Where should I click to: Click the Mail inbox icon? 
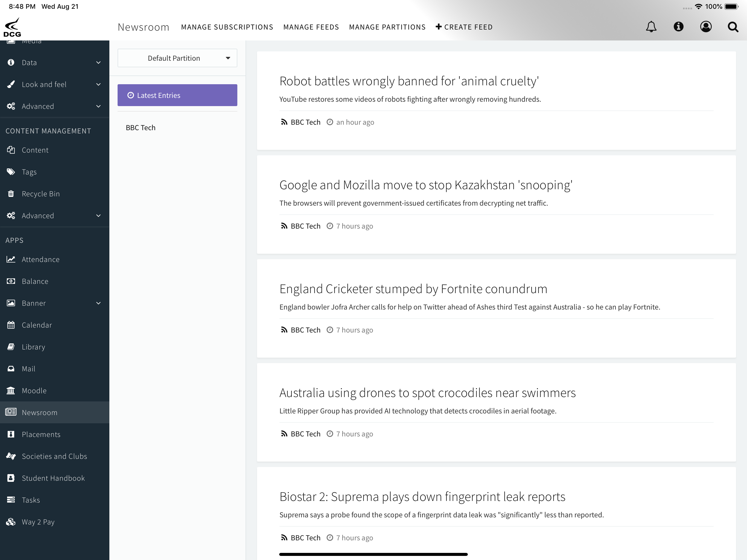[x=11, y=369]
